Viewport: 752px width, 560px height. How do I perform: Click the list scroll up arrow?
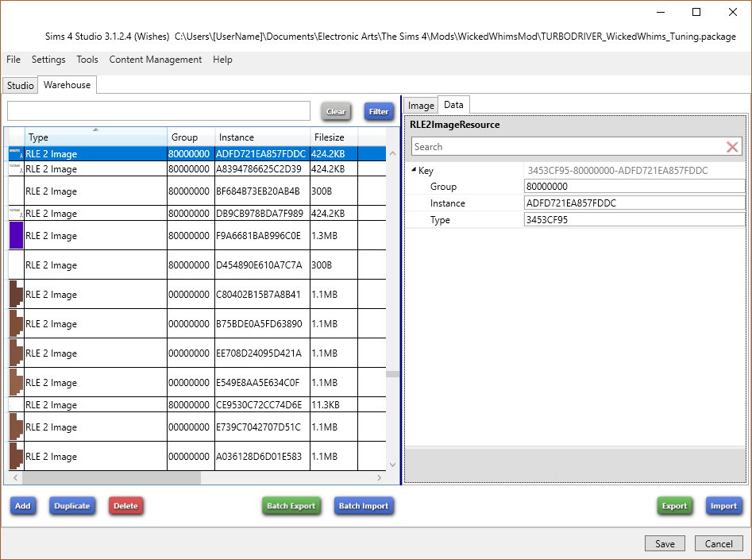(x=393, y=153)
